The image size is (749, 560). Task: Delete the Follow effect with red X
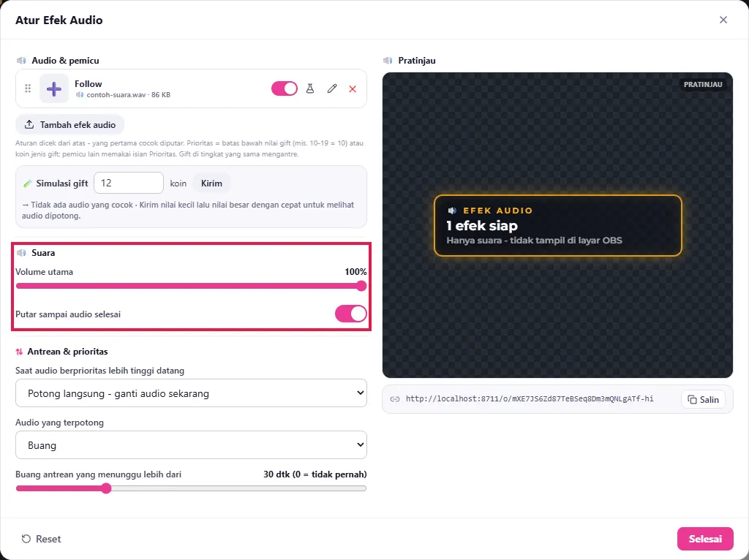tap(353, 88)
